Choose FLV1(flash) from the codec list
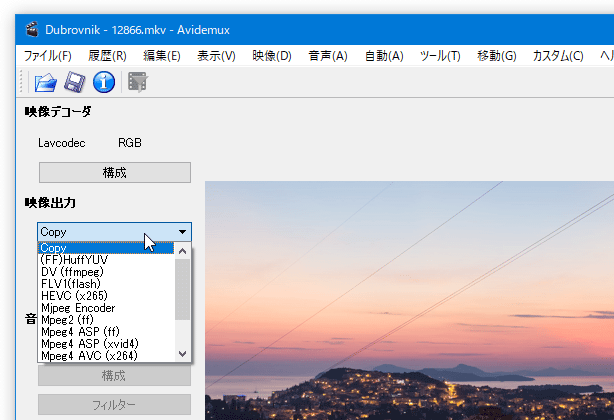Screen dimensions: 614x420 106,284
